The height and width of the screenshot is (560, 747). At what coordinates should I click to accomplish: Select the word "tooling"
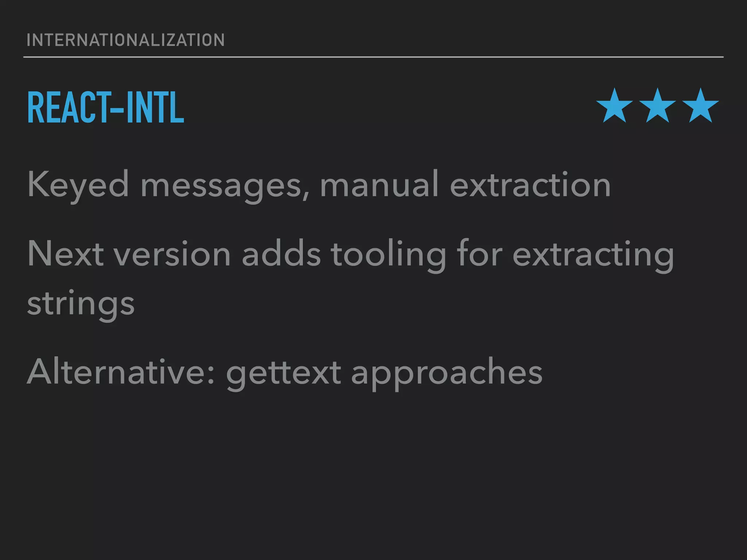[x=388, y=256]
